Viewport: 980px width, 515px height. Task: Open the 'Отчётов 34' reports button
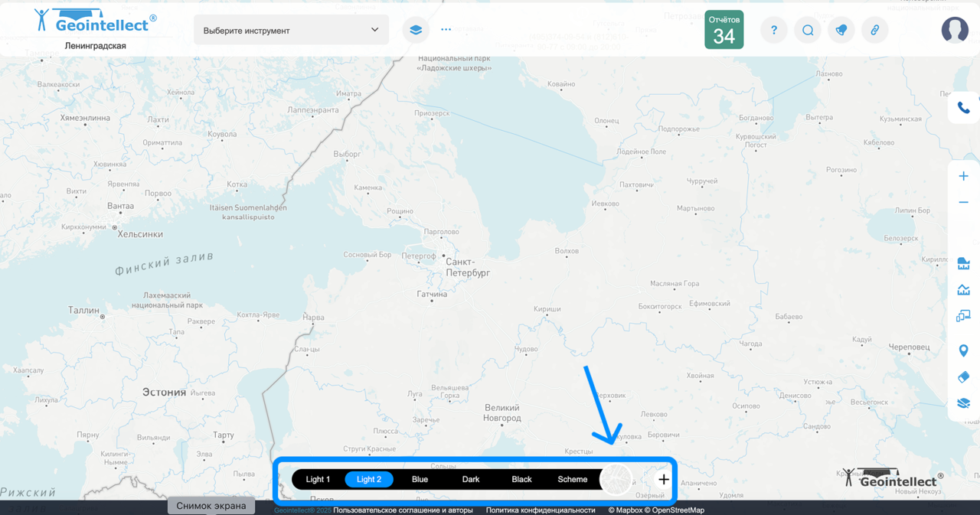[724, 30]
